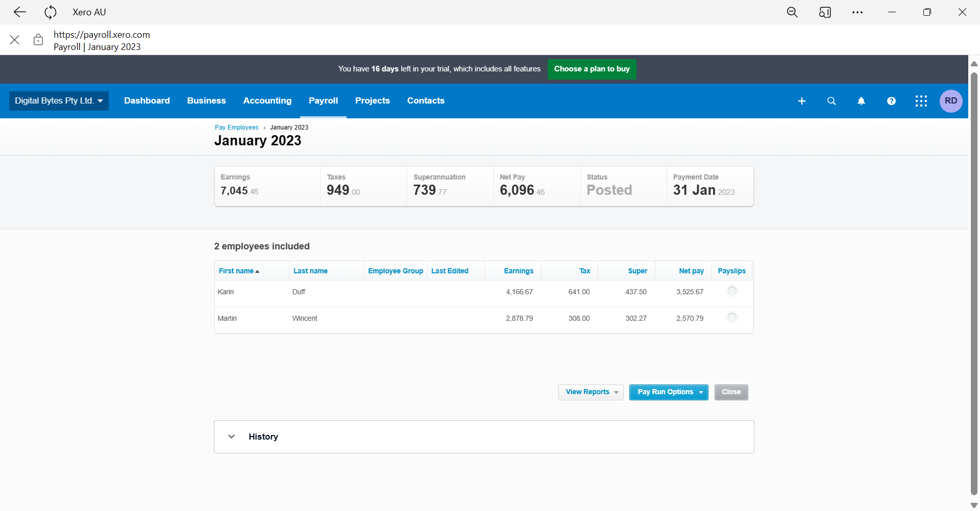Click the January 2023 page heading
980x511 pixels.
(x=258, y=141)
